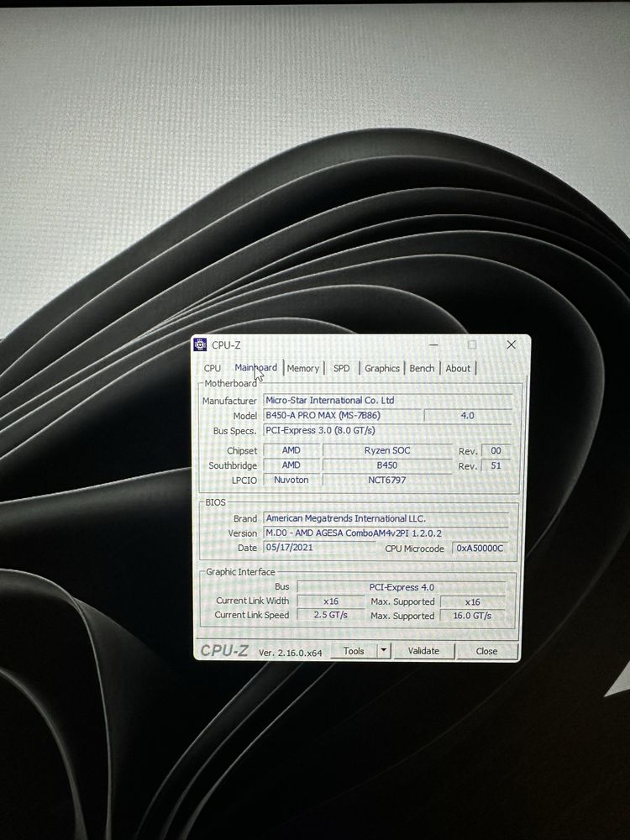Click the Current Link Speed 2.5 GT/s value
Viewport: 630px width, 840px height.
click(330, 615)
